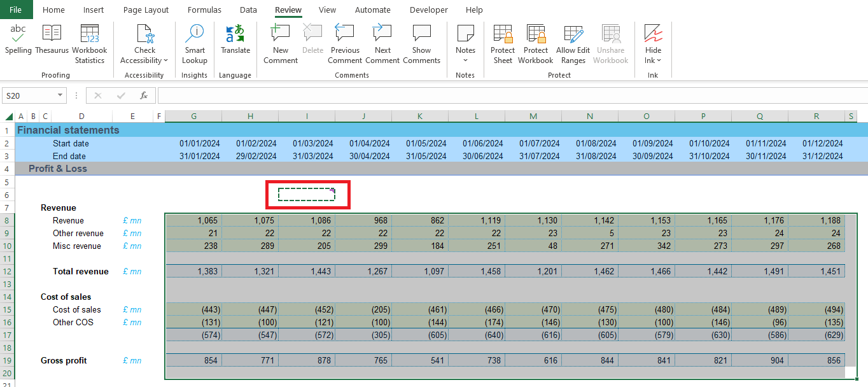This screenshot has height=387, width=868.
Task: Open the File menu
Action: tap(15, 10)
